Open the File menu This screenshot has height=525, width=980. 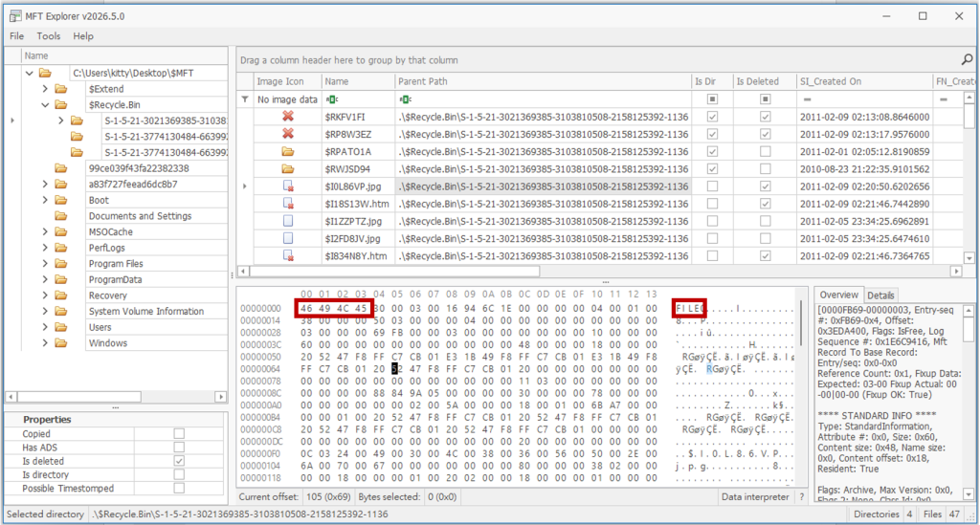point(17,36)
